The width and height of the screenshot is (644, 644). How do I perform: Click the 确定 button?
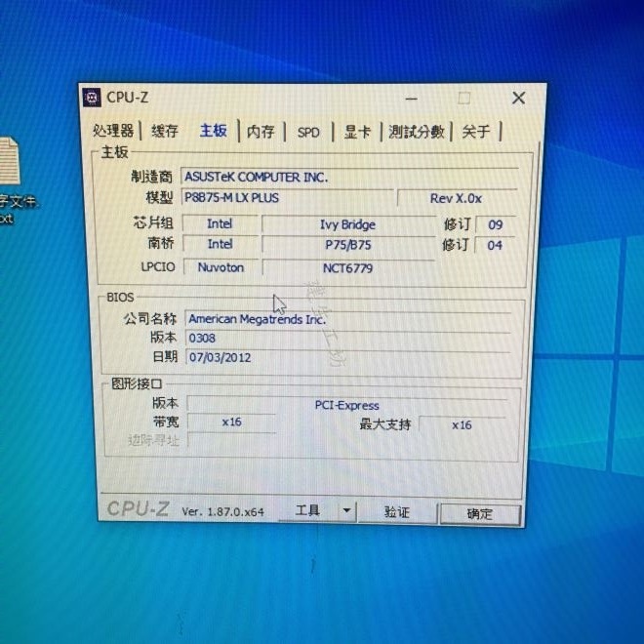(x=480, y=514)
